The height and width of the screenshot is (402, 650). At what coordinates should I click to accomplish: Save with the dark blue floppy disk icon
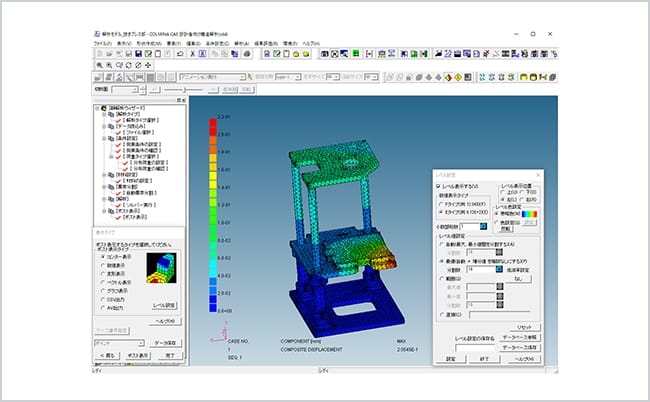click(x=138, y=54)
